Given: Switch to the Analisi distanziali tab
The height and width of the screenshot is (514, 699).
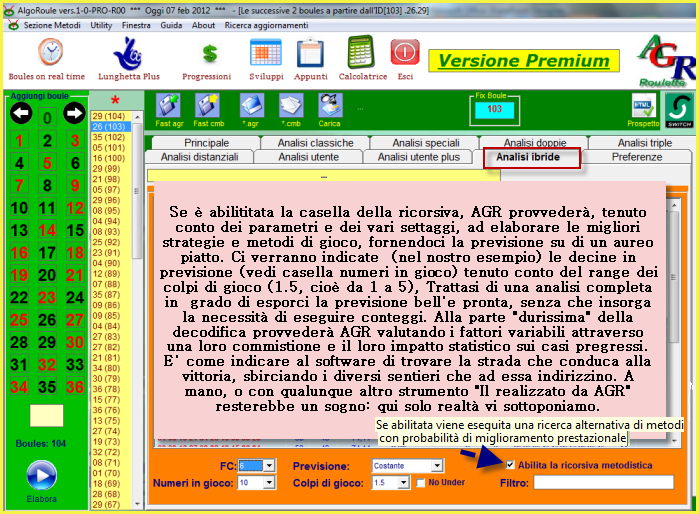Looking at the screenshot, I should point(199,157).
